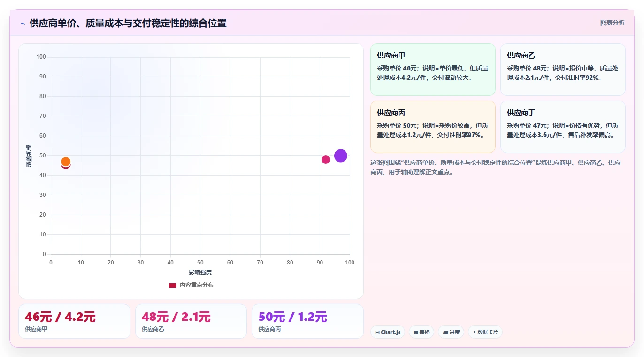Toggle the 内容重点分布 legend swatch
The width and height of the screenshot is (644, 357).
[173, 285]
